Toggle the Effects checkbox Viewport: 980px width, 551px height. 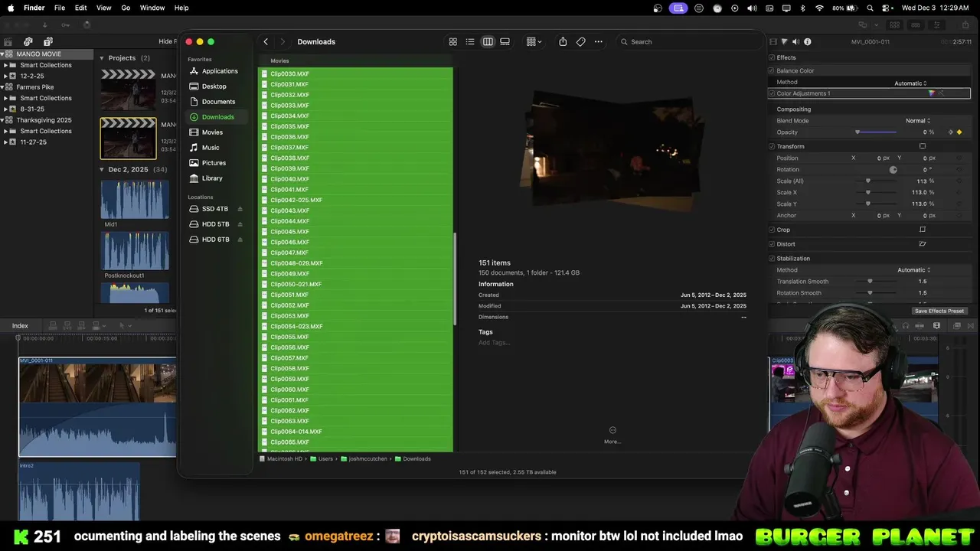pyautogui.click(x=772, y=57)
